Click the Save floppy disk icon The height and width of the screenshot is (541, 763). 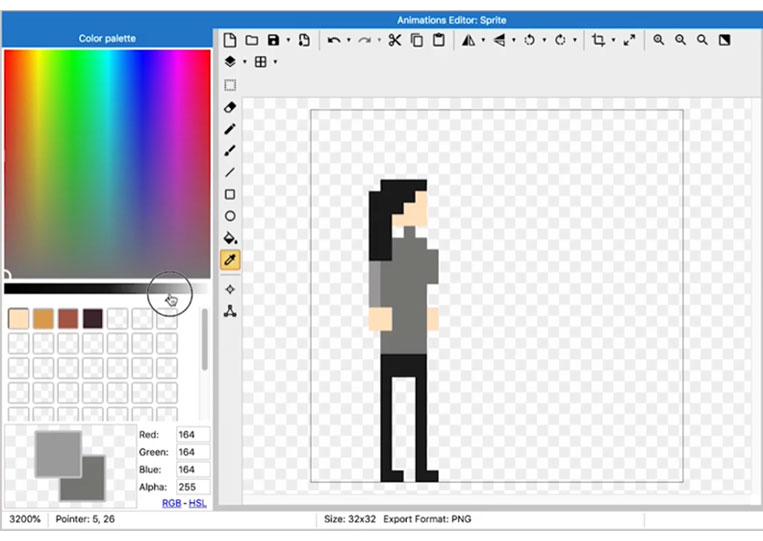click(273, 40)
